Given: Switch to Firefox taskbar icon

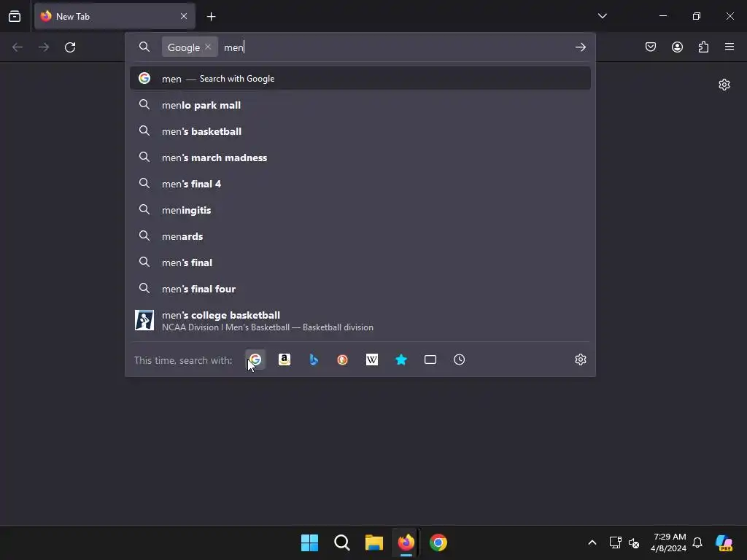Looking at the screenshot, I should [406, 542].
